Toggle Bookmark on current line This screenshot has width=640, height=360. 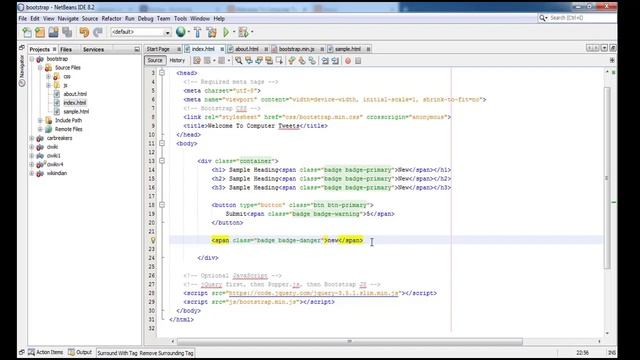[312, 61]
